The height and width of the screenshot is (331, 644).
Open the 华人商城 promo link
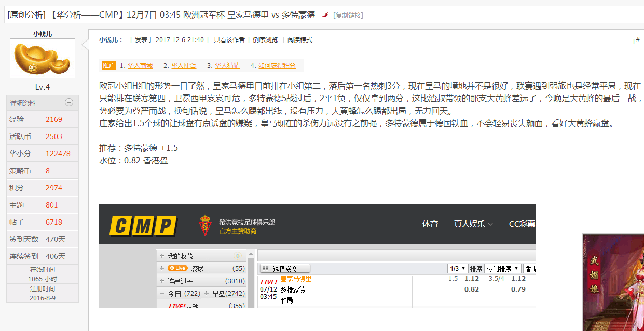click(x=140, y=65)
